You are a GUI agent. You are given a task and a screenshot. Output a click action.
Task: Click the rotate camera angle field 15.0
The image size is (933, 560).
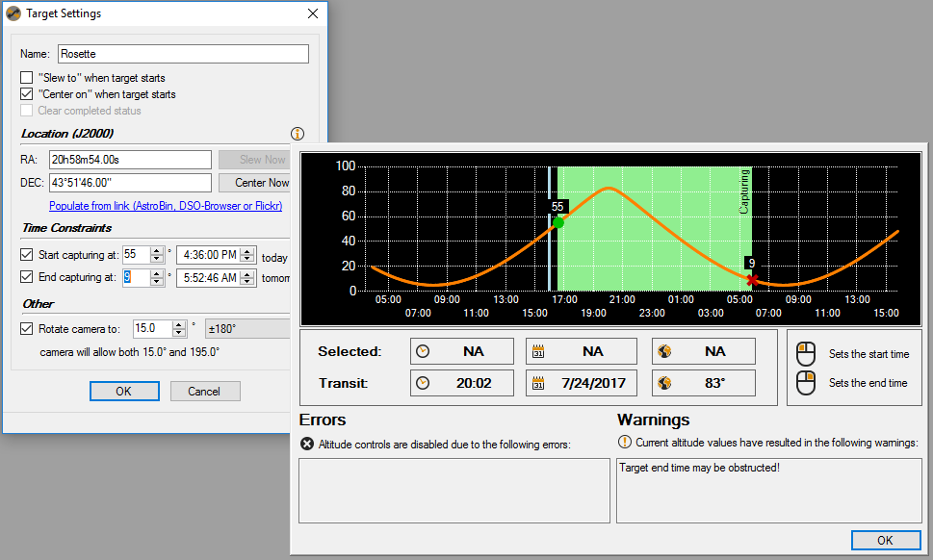pos(153,329)
